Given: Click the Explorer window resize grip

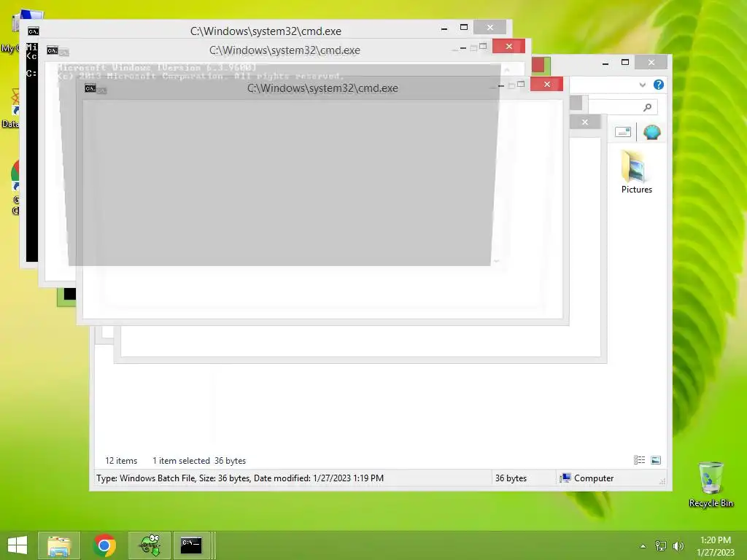Looking at the screenshot, I should (x=662, y=481).
